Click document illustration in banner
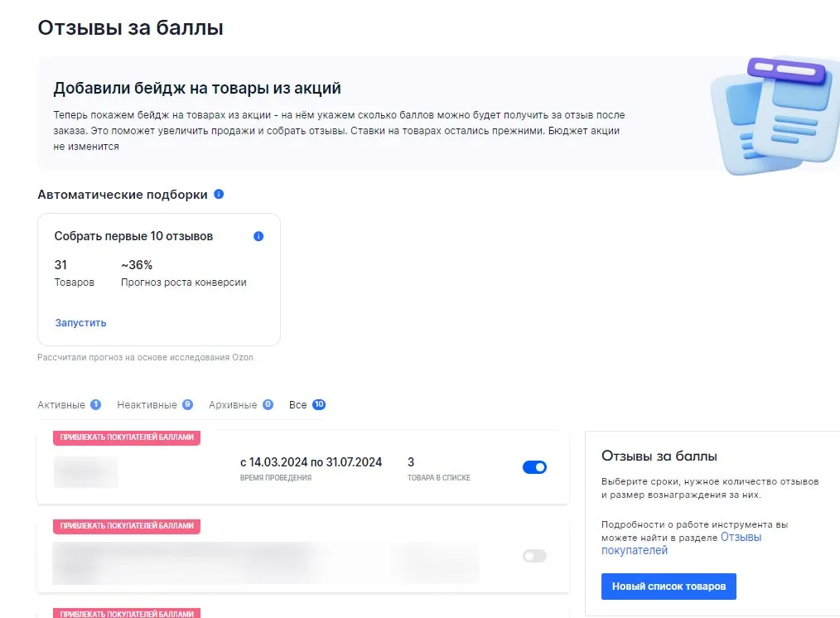Screen dimensions: 840x618 coord(775,114)
